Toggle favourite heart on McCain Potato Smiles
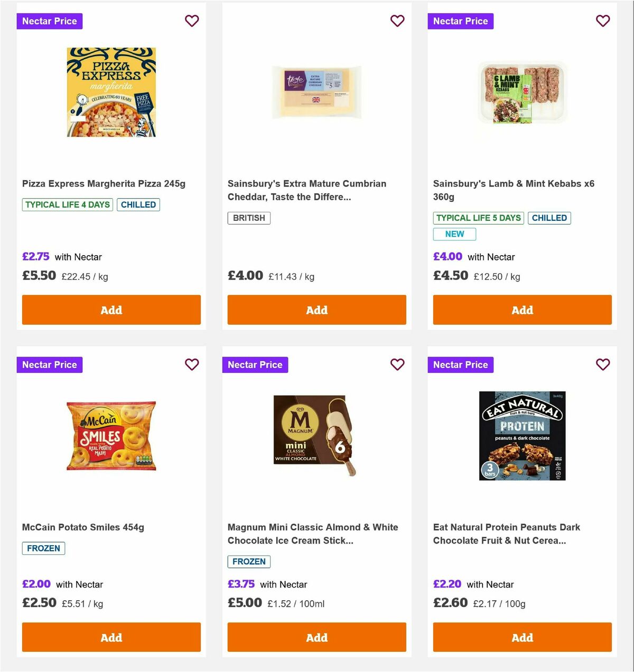Viewport: 634px width, 672px height. [x=192, y=365]
